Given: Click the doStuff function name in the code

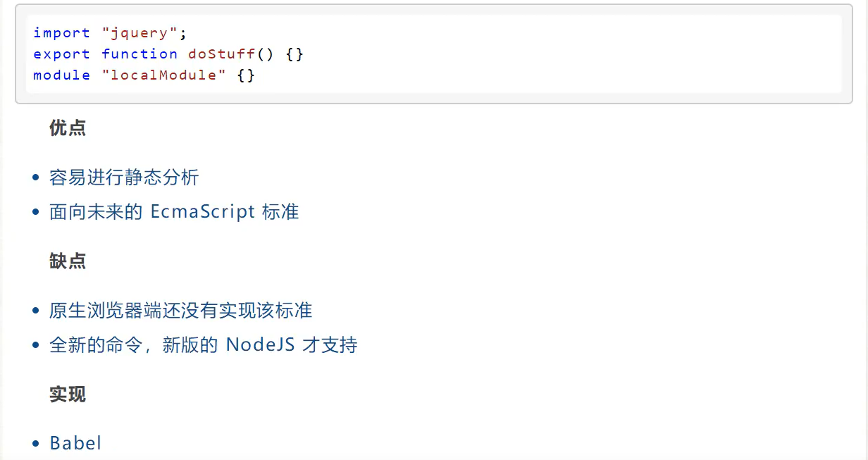Looking at the screenshot, I should [x=221, y=54].
